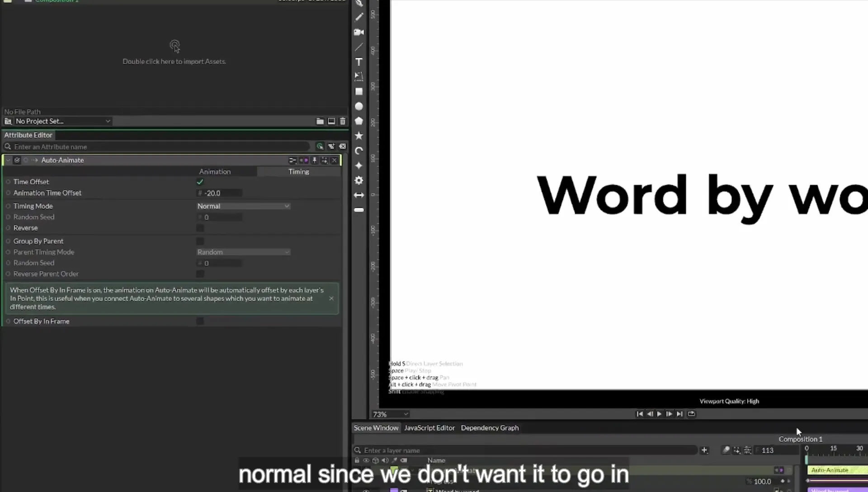Select the Text tool
Viewport: 868px width, 492px height.
tap(359, 62)
